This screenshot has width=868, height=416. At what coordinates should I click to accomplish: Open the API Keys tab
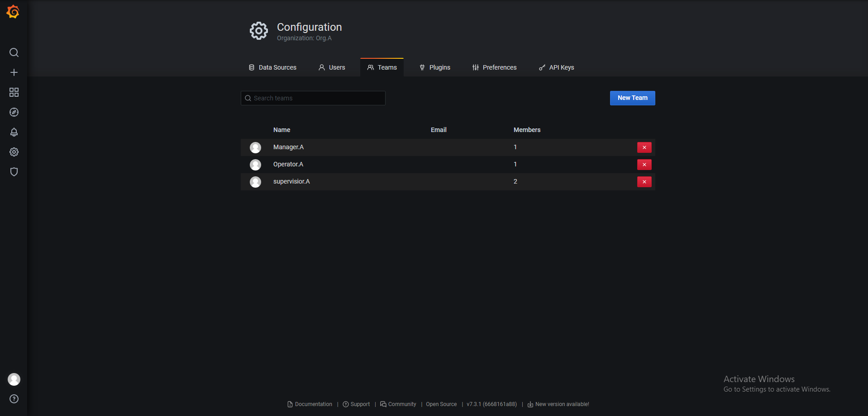point(556,67)
